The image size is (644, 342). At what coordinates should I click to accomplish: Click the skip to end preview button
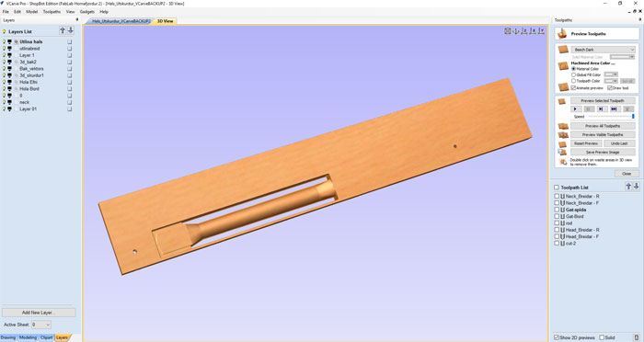click(x=614, y=108)
